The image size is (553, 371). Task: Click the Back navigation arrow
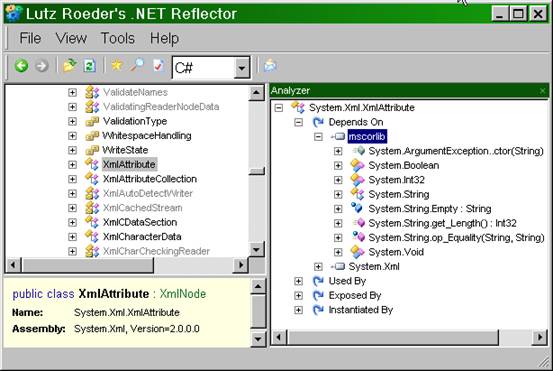click(21, 66)
